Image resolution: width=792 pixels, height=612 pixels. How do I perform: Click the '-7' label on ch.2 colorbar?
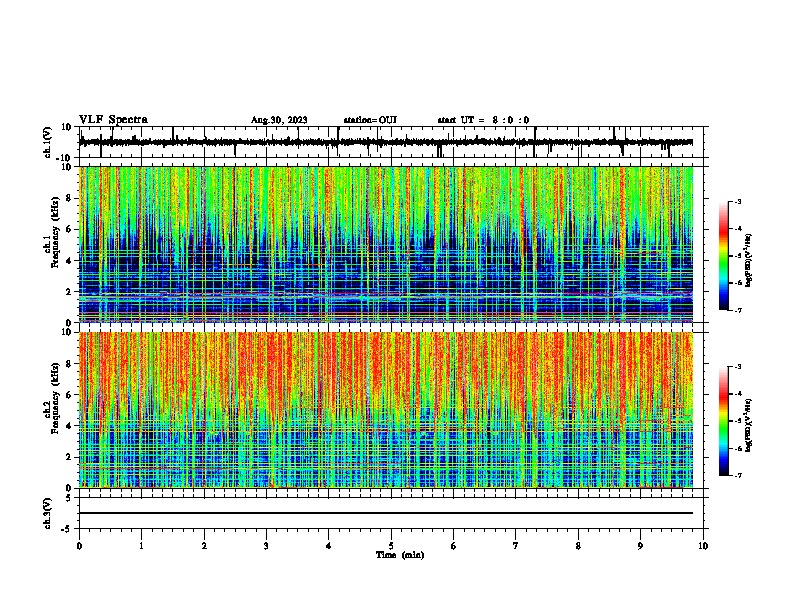pyautogui.click(x=738, y=476)
